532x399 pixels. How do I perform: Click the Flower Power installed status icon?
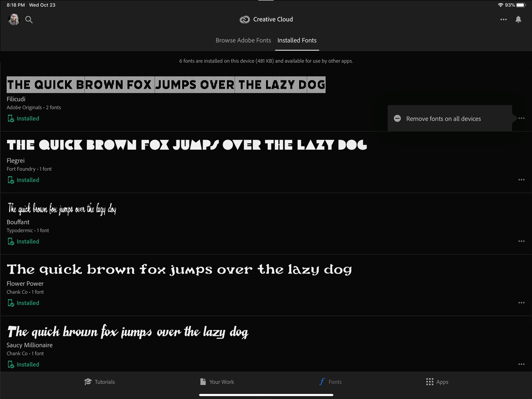point(11,303)
